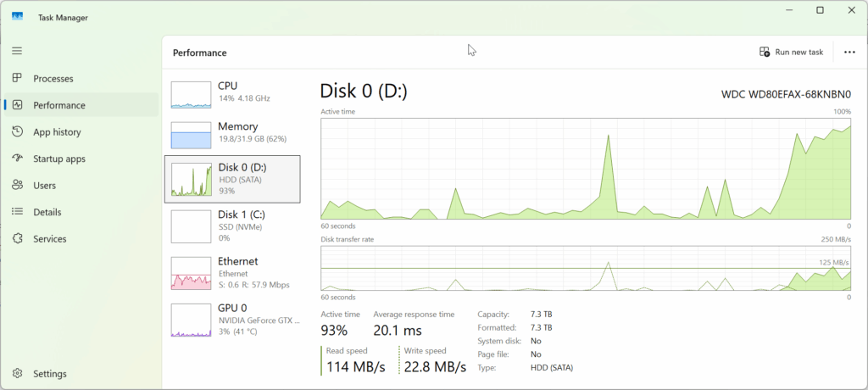Image resolution: width=868 pixels, height=390 pixels.
Task: Click the Task Manager app icon
Action: pyautogui.click(x=17, y=17)
